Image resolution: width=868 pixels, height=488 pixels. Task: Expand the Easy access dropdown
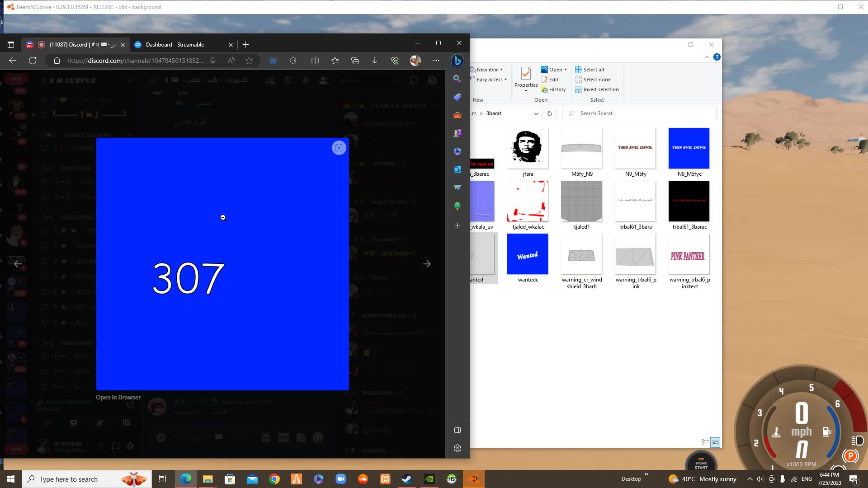491,80
